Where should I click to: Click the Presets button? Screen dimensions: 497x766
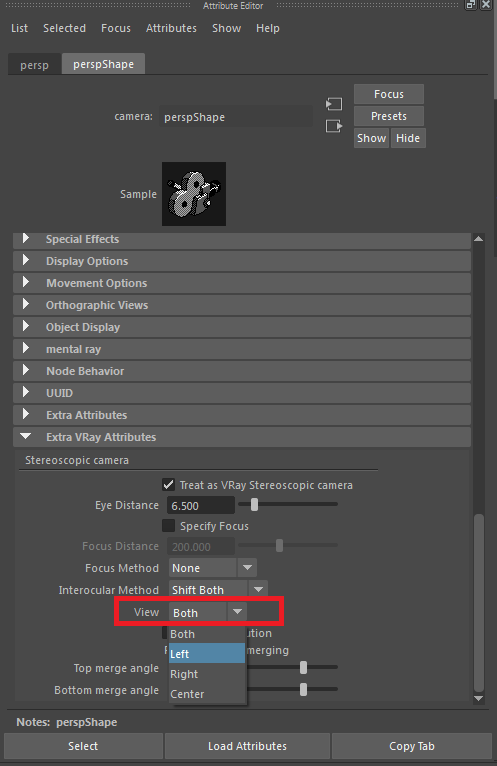pyautogui.click(x=389, y=116)
